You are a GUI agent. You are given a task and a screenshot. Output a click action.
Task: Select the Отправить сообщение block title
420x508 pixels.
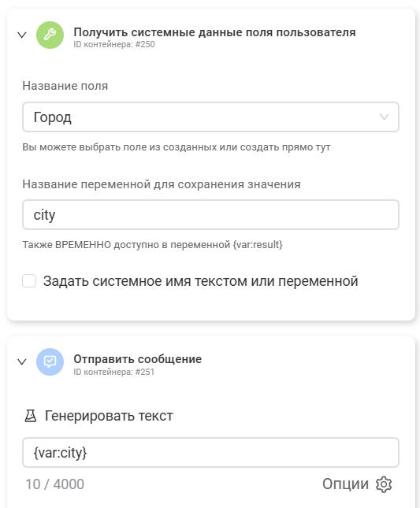tap(137, 359)
